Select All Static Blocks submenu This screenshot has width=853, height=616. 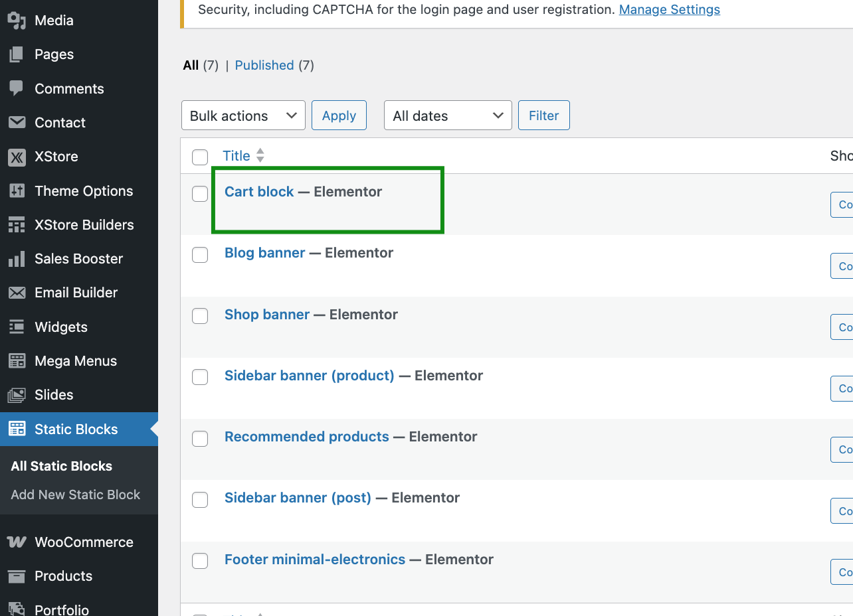pos(62,466)
